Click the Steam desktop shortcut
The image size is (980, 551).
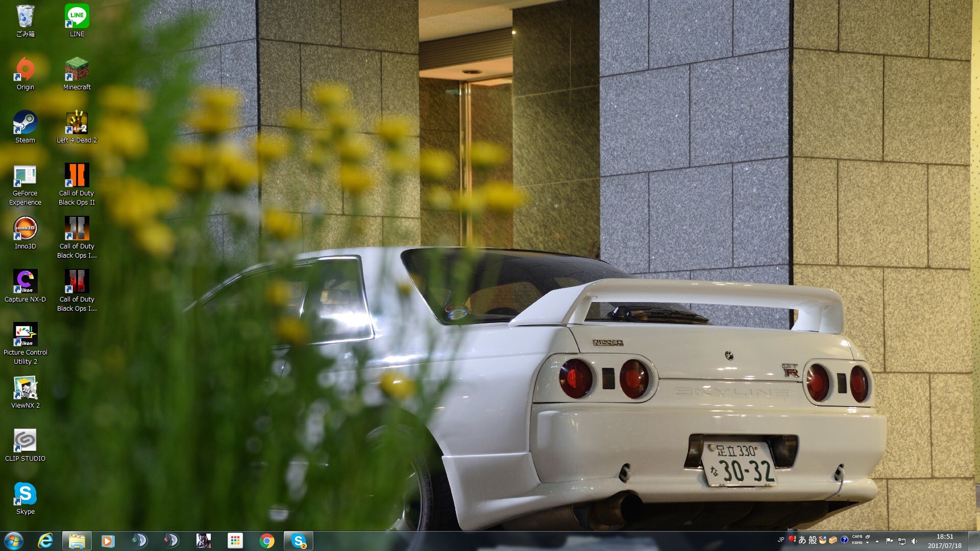click(25, 123)
